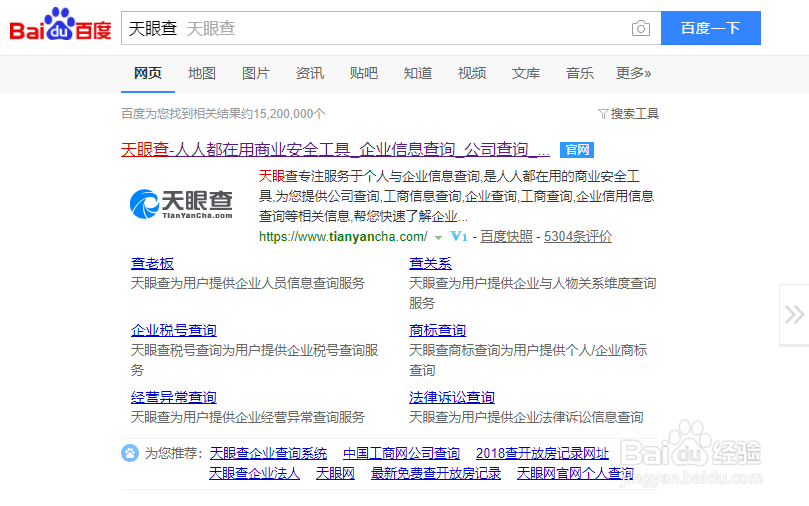Open 中国工商网公司查询 recommendation
This screenshot has width=809, height=506.
(x=401, y=453)
